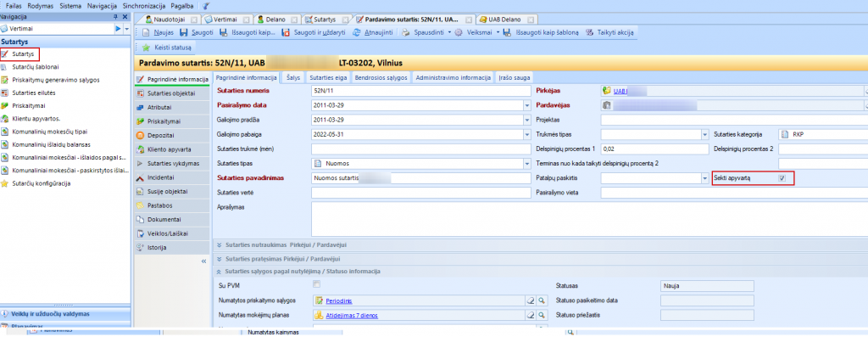Image resolution: width=868 pixels, height=337 pixels.
Task: Toggle the Su PVM checkbox
Action: click(x=317, y=284)
